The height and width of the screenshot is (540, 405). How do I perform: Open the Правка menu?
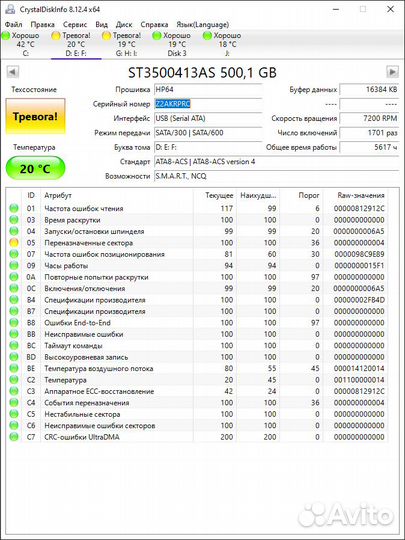tap(42, 24)
